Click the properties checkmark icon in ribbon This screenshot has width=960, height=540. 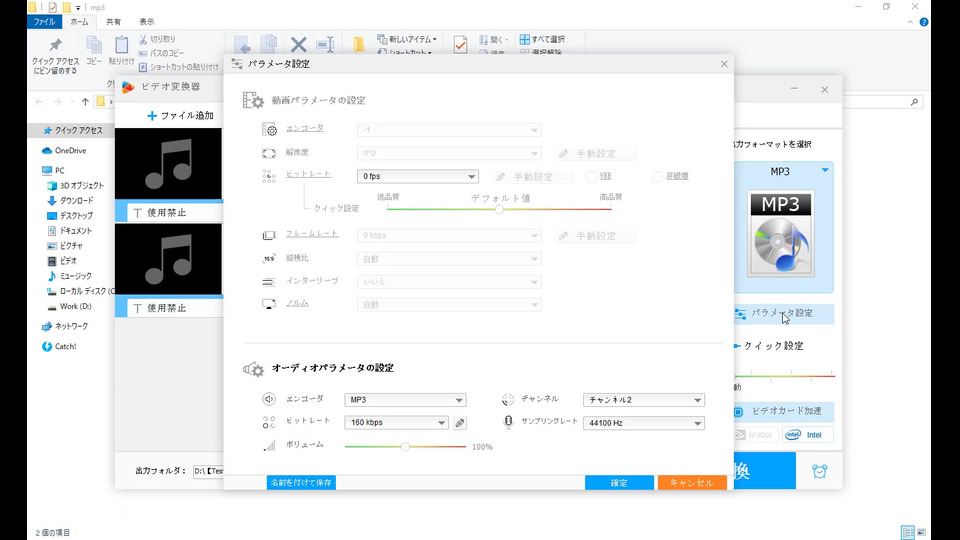(460, 44)
